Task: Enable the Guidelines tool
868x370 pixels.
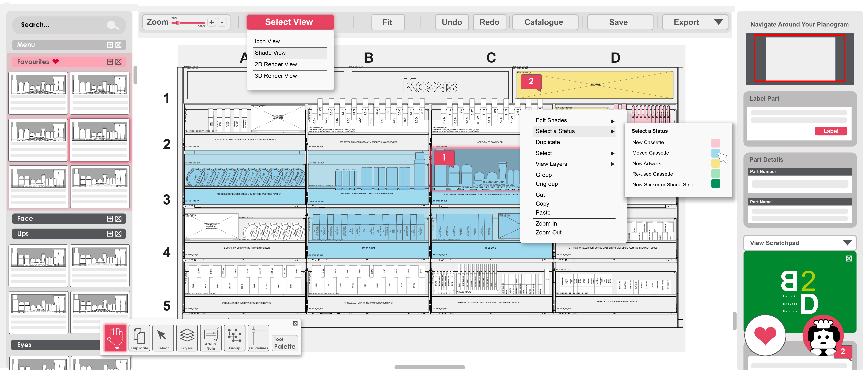Action: [x=258, y=337]
